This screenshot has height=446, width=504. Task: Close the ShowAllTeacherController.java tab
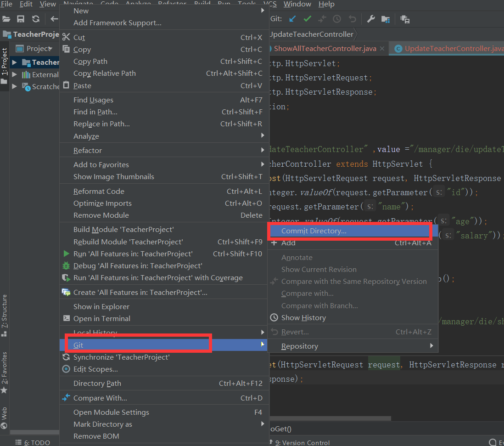pyautogui.click(x=382, y=49)
